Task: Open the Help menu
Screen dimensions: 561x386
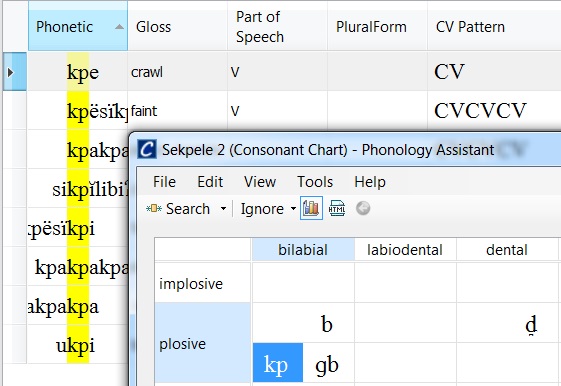Action: (x=370, y=182)
